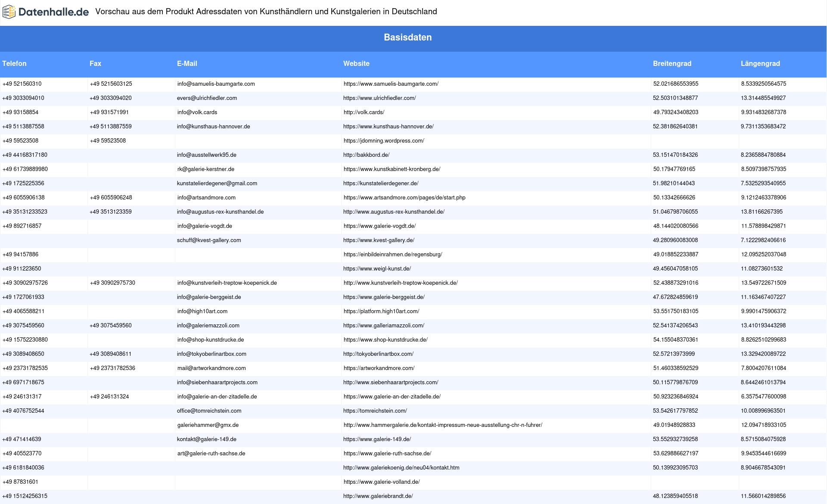Select email kontakt@galerie-149.de
The height and width of the screenshot is (504, 827).
(x=207, y=439)
